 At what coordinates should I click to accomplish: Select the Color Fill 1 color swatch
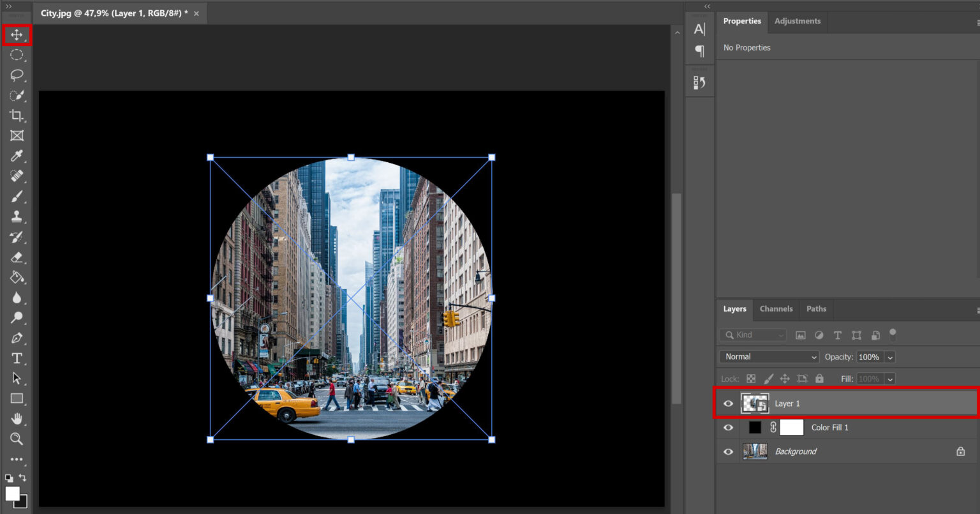coord(755,427)
